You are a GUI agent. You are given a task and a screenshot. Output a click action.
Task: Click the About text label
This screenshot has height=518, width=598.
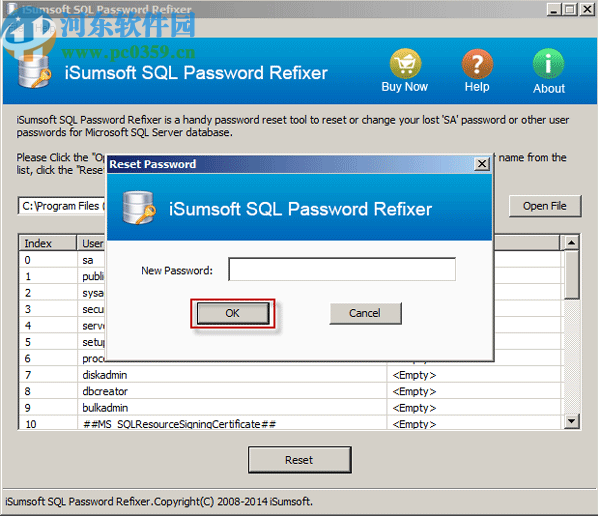[x=549, y=88]
